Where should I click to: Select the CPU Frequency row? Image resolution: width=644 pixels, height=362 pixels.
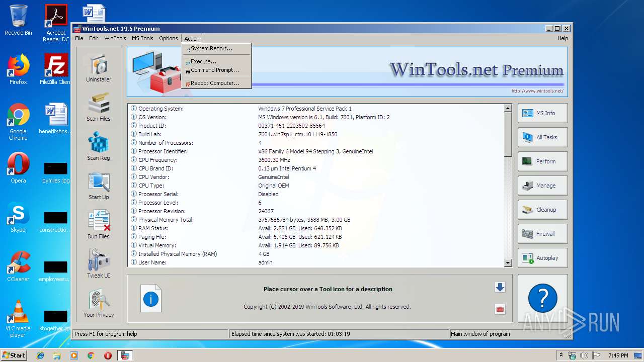coord(316,160)
